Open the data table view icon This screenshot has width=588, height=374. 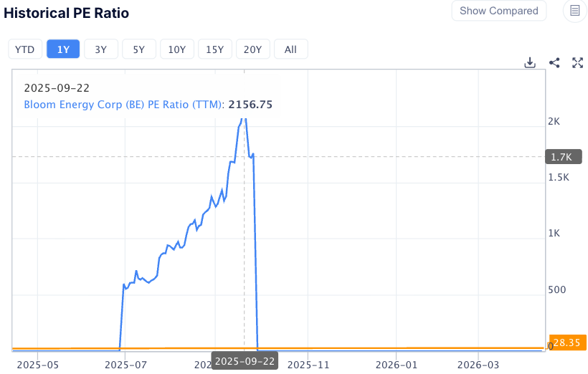click(575, 11)
